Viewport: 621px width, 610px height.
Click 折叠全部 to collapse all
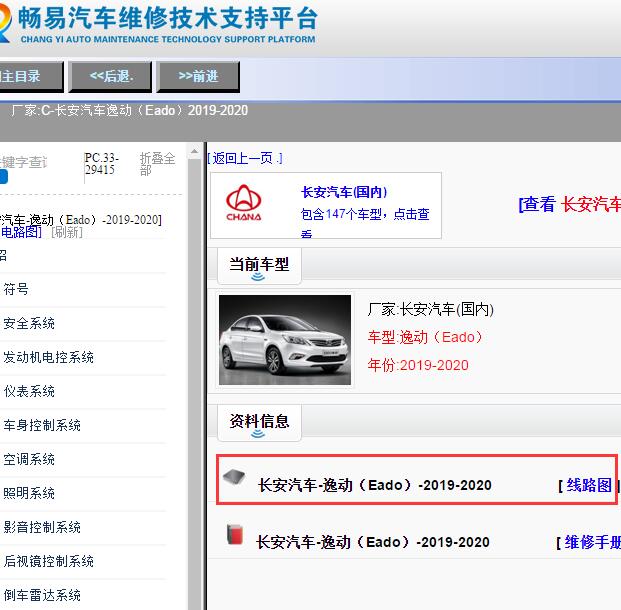(157, 164)
